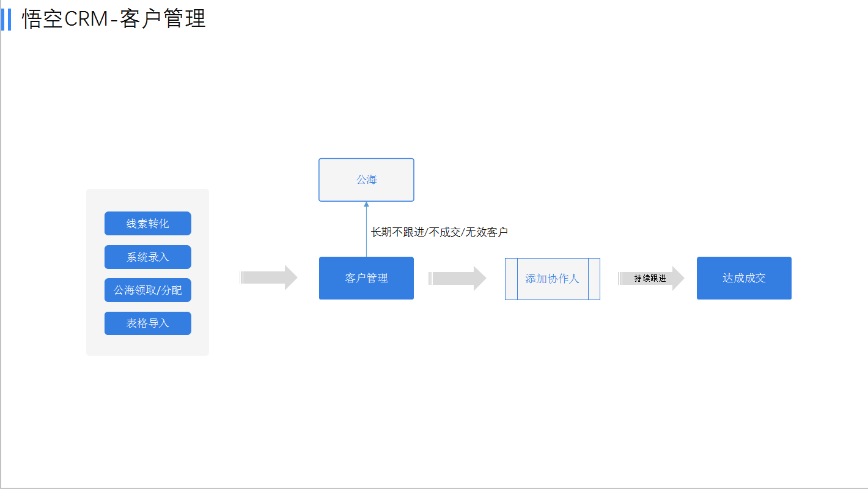
Task: Click the 悟空CRM-客户管理 page title
Action: [x=114, y=19]
